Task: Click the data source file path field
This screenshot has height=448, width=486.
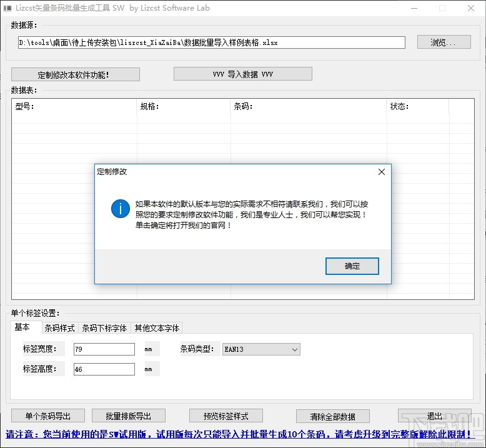Action: click(x=211, y=42)
